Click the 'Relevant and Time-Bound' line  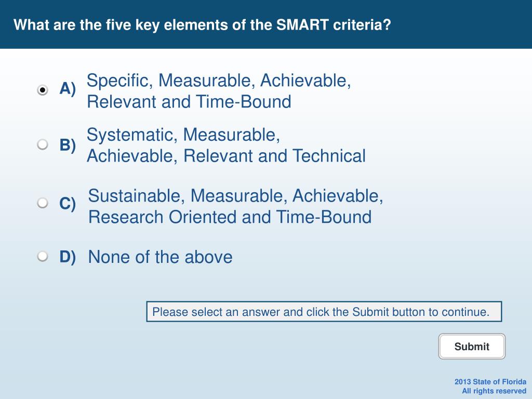coord(189,102)
